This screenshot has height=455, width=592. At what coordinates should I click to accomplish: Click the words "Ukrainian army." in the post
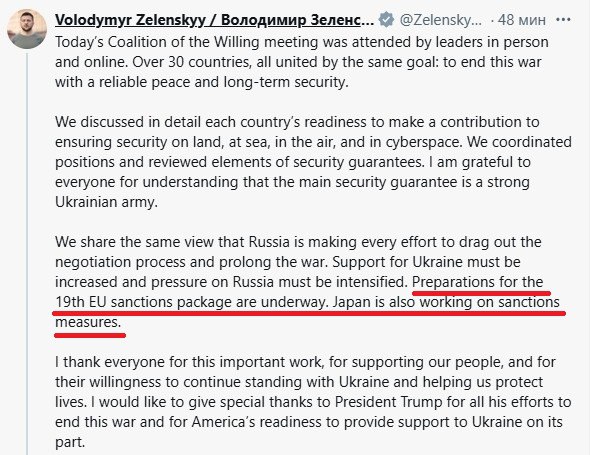coord(106,202)
